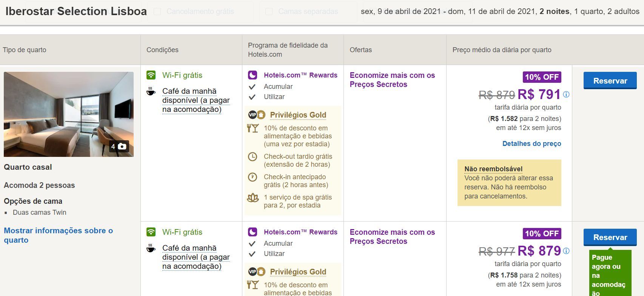Open second Economize mais com os Preços Secretos offer

392,237
